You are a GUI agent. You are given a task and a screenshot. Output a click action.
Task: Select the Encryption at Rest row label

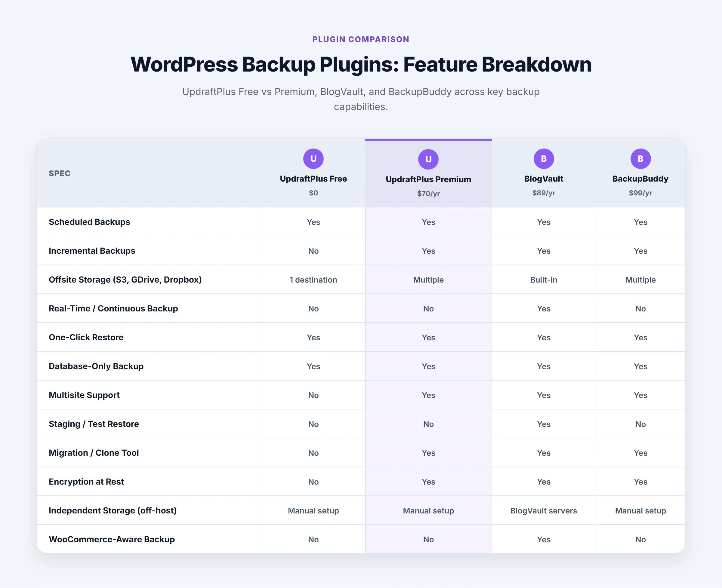86,482
